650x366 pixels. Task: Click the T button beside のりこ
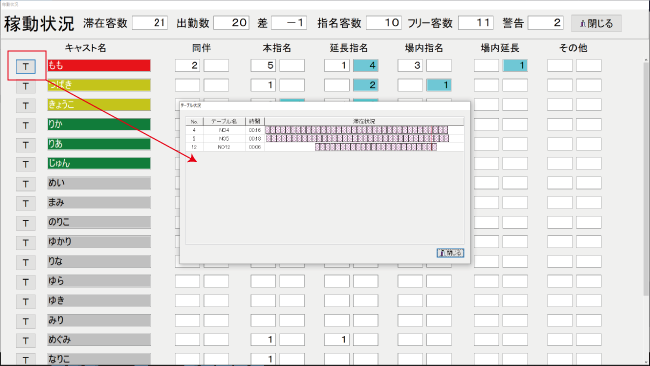click(x=26, y=223)
